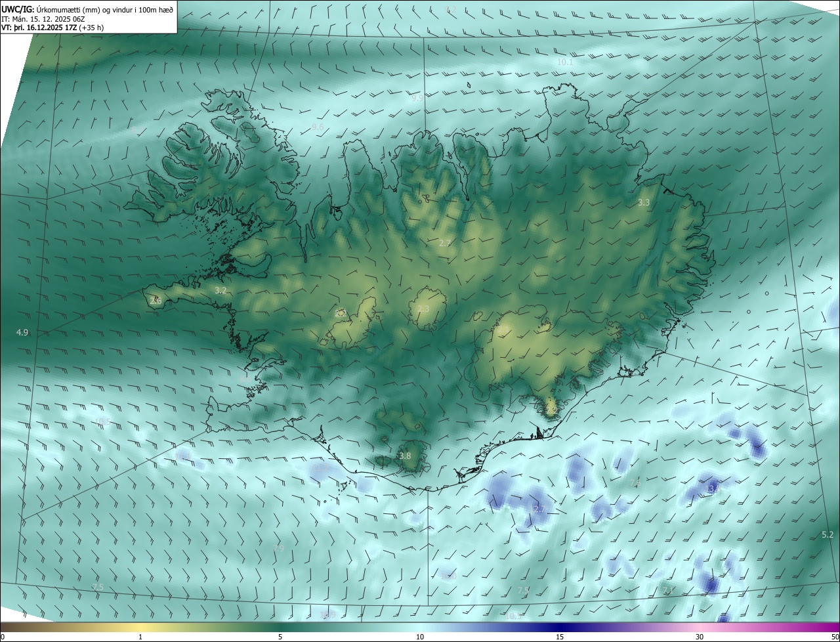Click the "15" tick label on the color scale

point(560,637)
